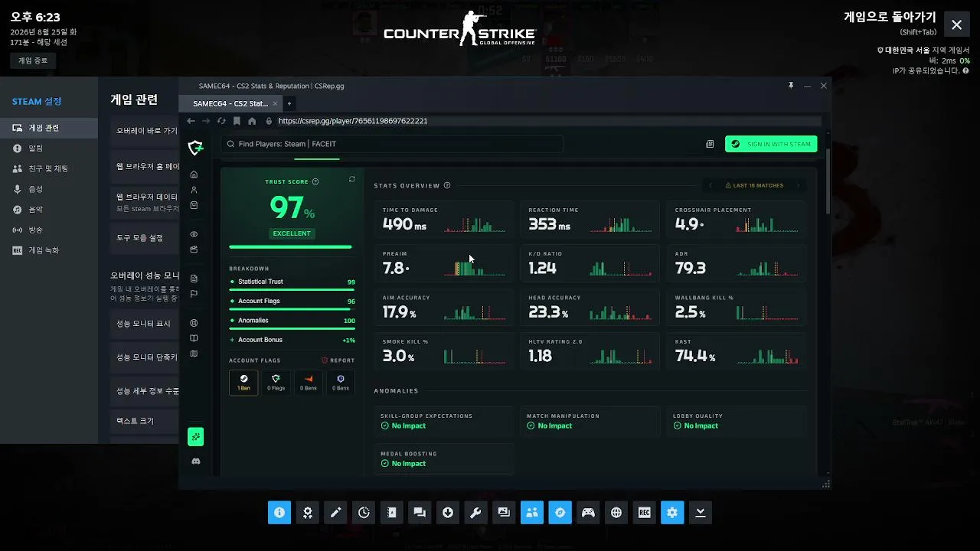Open the 음성 settings section
Screen dimensions: 980x551
[49, 189]
